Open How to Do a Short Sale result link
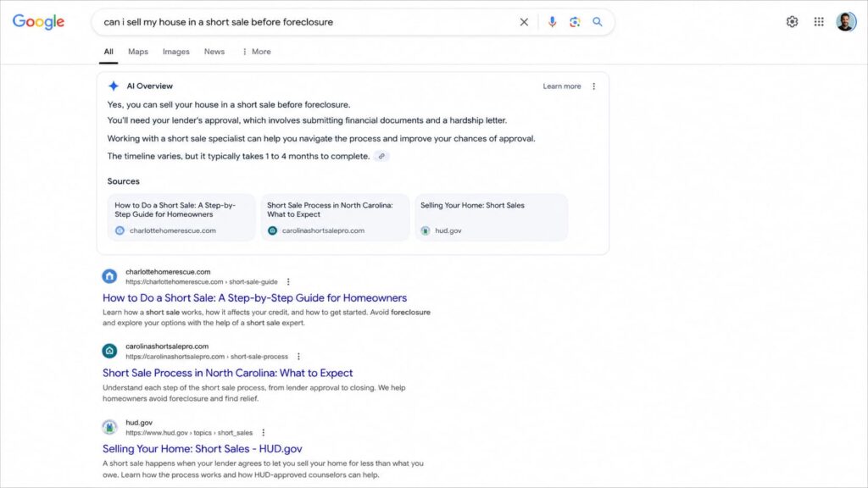This screenshot has height=488, width=868. (x=254, y=297)
